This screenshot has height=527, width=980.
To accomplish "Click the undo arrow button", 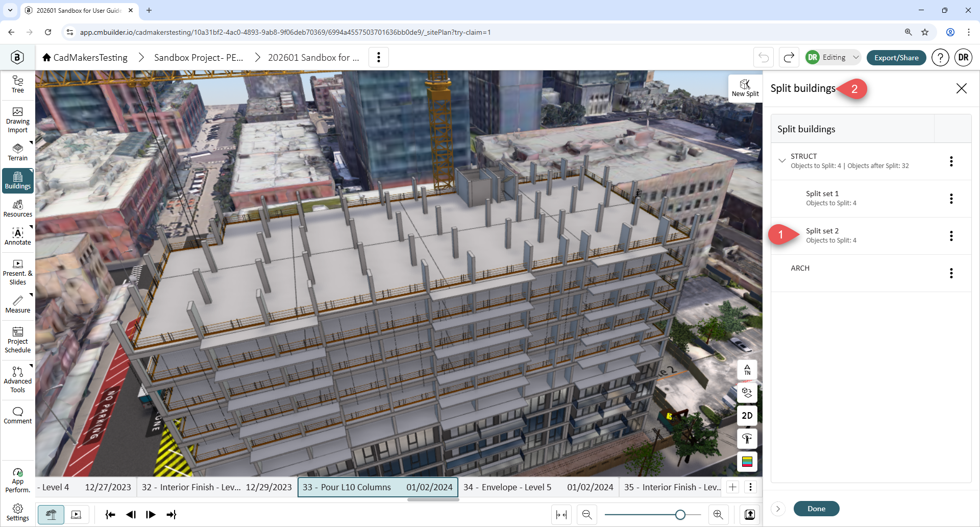I will [x=764, y=57].
